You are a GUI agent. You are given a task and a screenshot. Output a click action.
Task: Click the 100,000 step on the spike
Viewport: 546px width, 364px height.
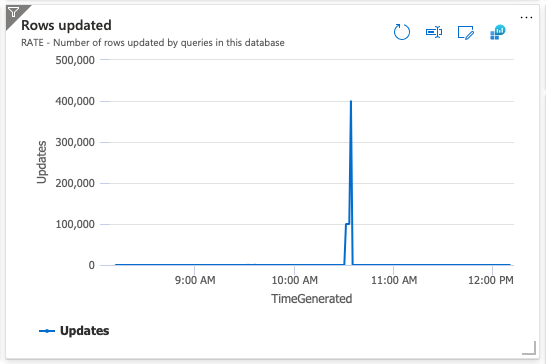point(347,224)
